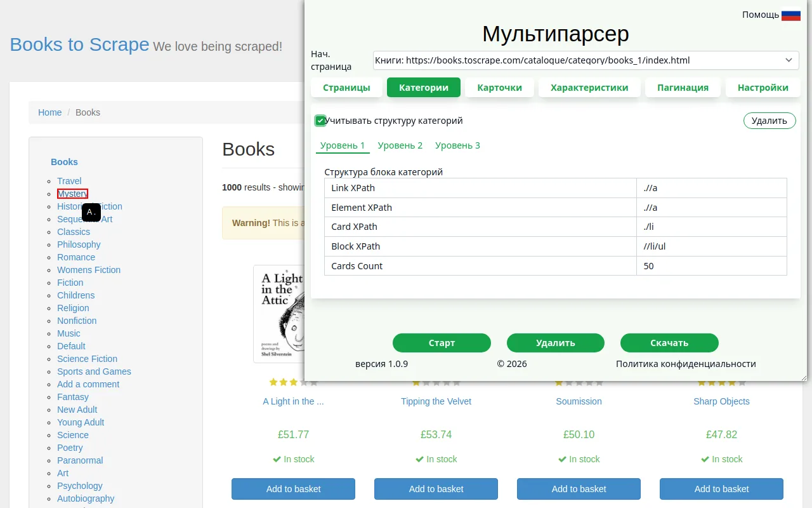Click the outlined Удалить button beside the checkbox

tap(769, 121)
